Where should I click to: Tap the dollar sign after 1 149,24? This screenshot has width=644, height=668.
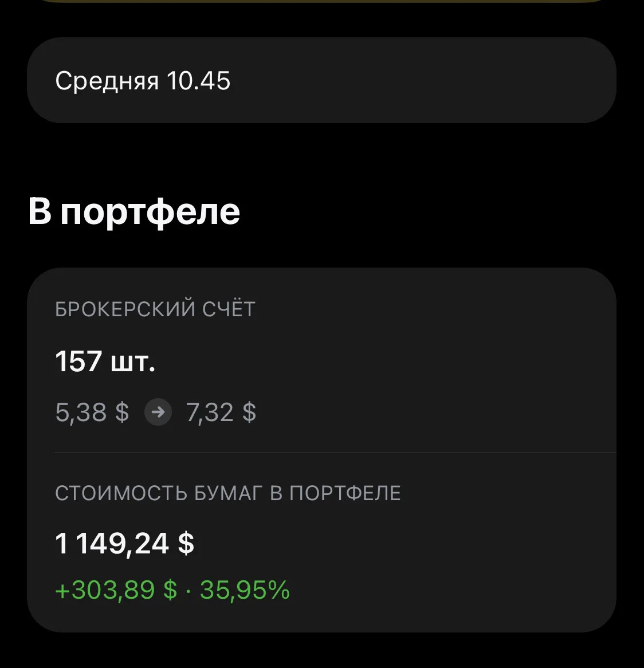tap(186, 544)
